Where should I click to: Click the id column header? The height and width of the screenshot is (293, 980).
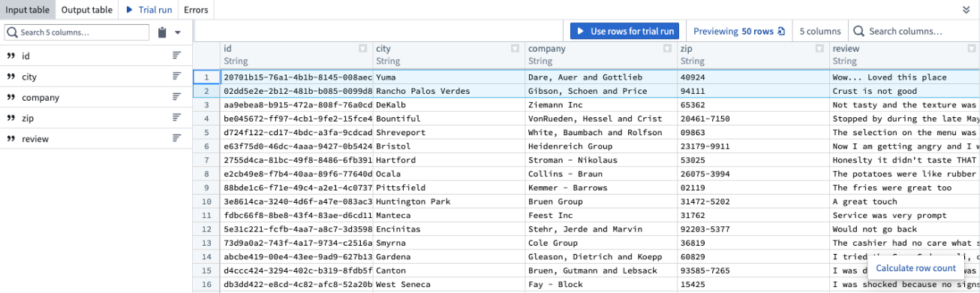[296, 55]
